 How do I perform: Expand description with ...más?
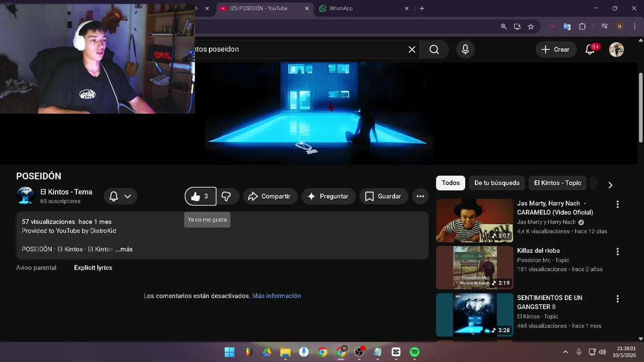click(124, 249)
